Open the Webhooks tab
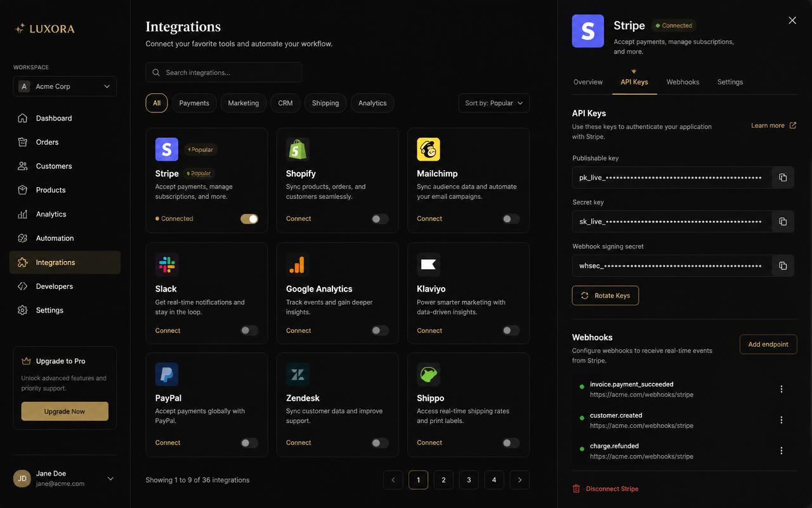812x508 pixels. pos(683,82)
